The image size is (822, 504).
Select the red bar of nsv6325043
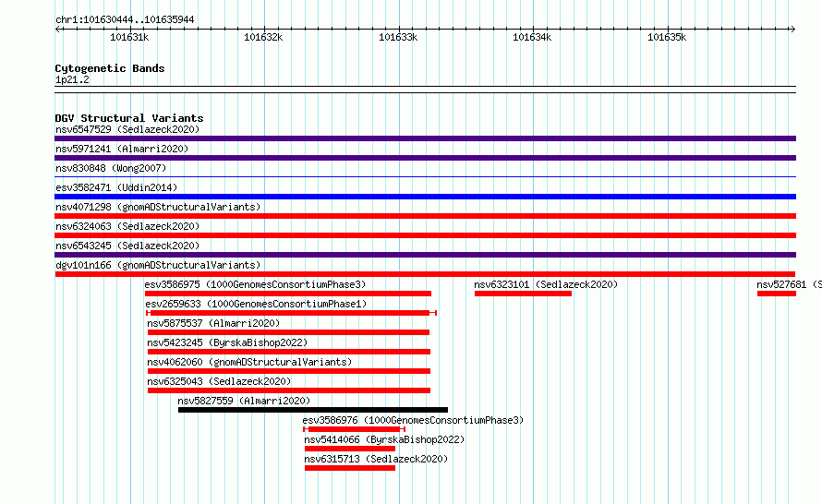[x=289, y=390]
